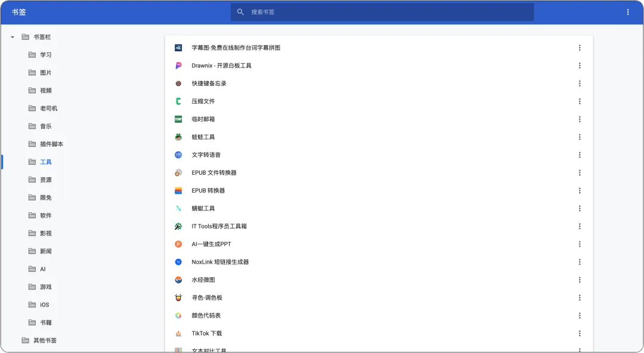This screenshot has width=644, height=353.
Task: Click the 搜索书签 search field
Action: click(x=382, y=12)
